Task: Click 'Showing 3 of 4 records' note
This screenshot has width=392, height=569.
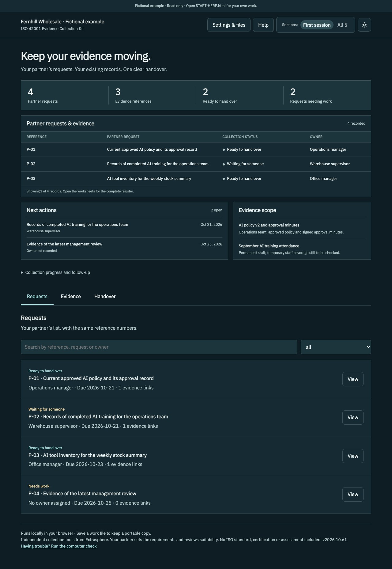Action: click(80, 191)
